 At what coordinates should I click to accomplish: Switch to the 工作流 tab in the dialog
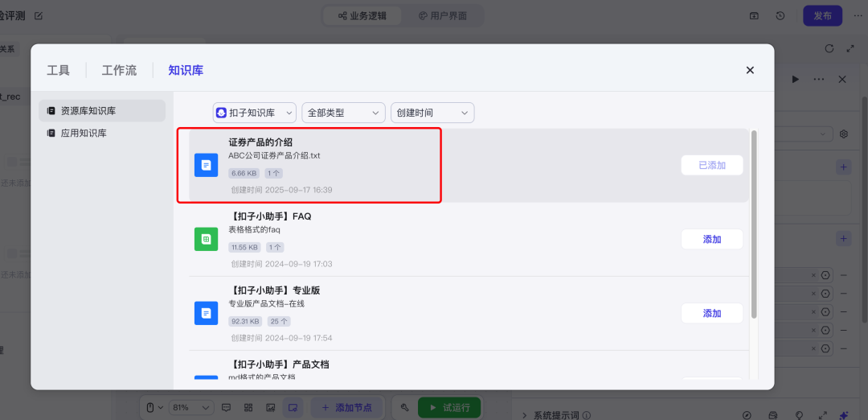[x=119, y=70]
